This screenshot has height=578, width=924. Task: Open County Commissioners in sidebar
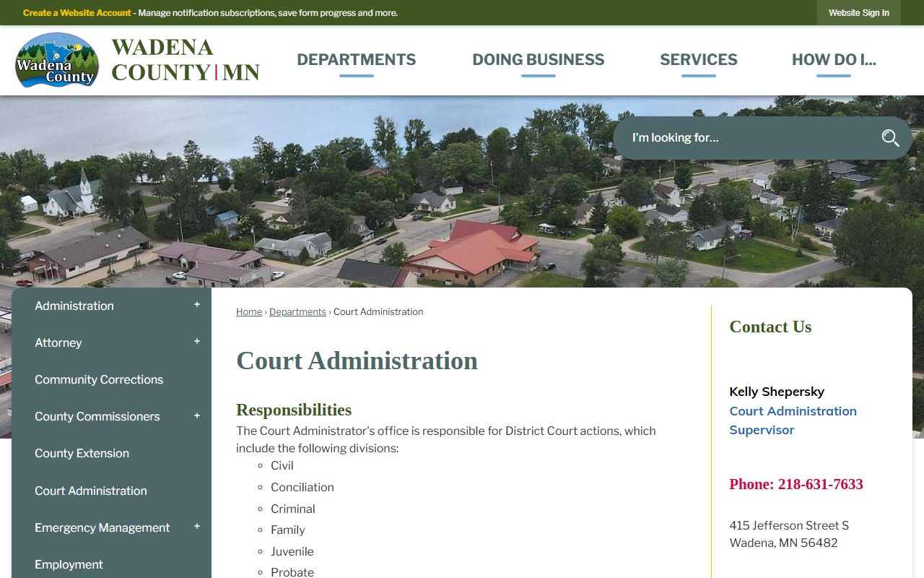97,416
